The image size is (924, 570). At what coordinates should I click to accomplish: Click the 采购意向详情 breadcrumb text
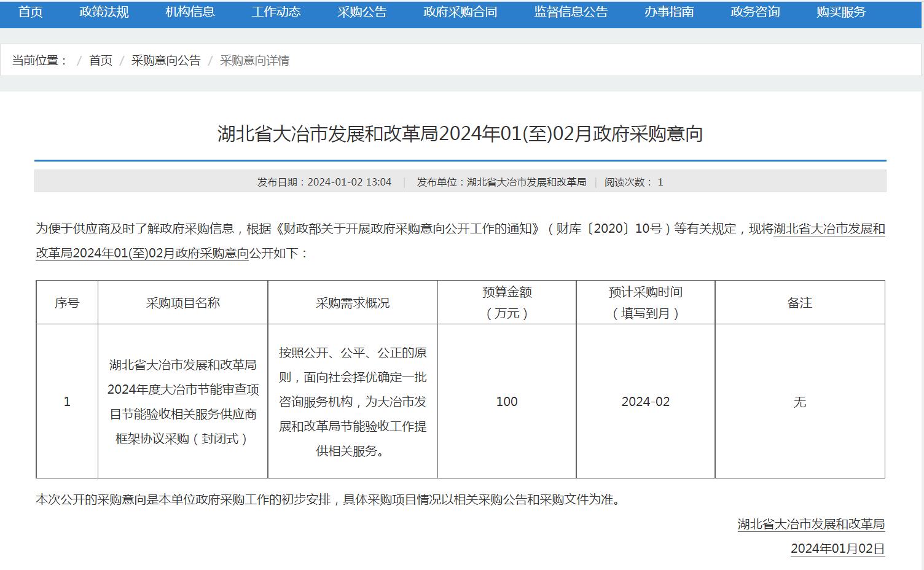[254, 60]
